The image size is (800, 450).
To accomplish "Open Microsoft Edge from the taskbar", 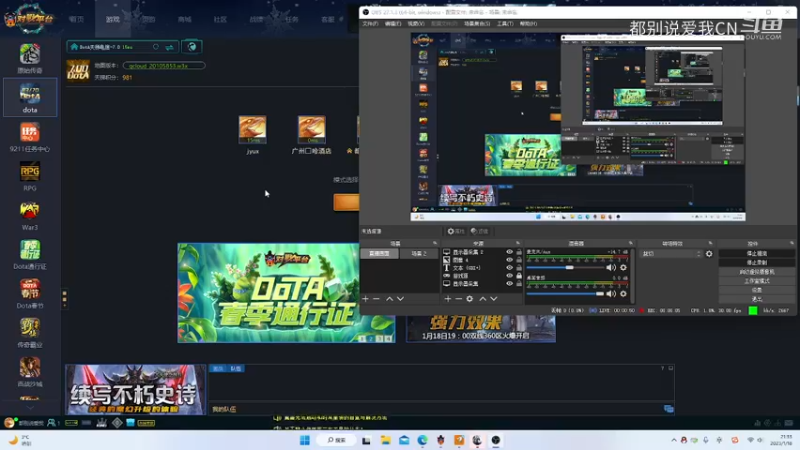I will coord(422,440).
